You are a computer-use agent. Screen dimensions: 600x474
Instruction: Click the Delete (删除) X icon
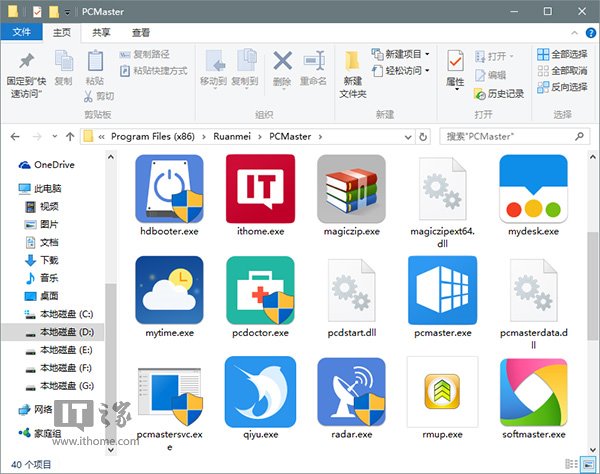(282, 68)
